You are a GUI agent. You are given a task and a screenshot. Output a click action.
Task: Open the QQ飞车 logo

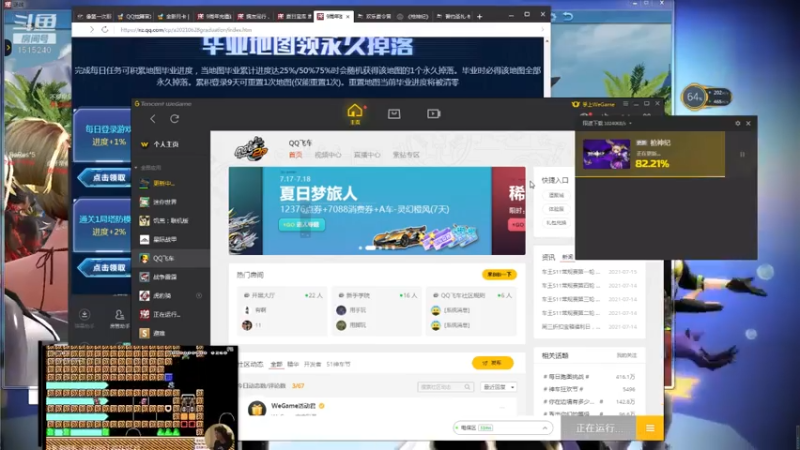pyautogui.click(x=251, y=149)
